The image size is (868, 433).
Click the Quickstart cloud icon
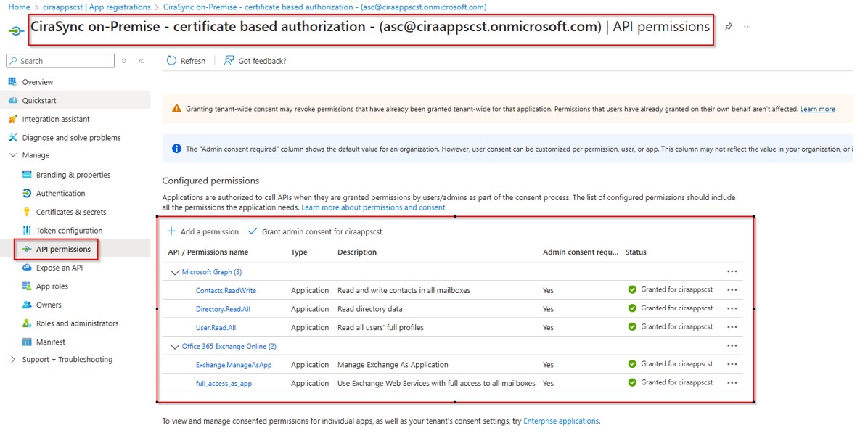pos(13,101)
